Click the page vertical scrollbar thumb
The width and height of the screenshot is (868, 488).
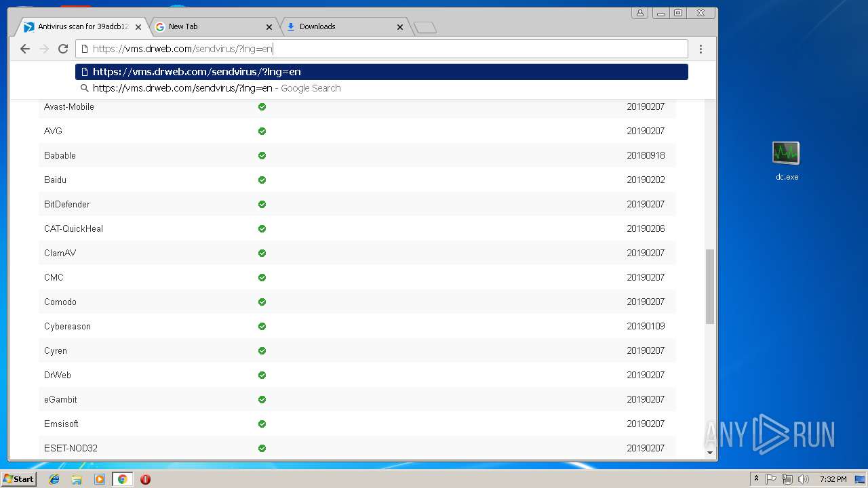pyautogui.click(x=710, y=287)
